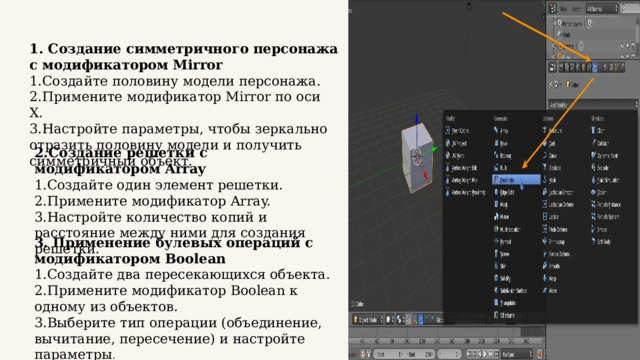The width and height of the screenshot is (640, 360).
Task: Choose the Ocean modifier
Action: 599,192
